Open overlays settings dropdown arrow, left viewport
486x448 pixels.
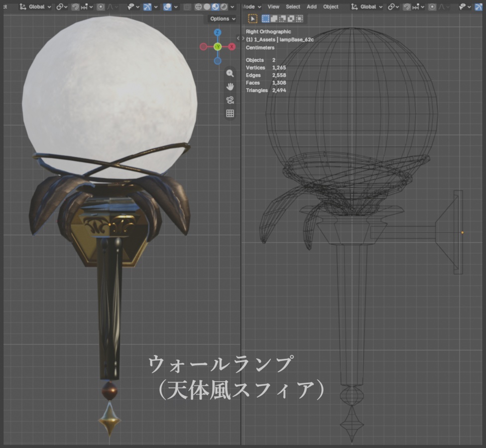pyautogui.click(x=176, y=6)
